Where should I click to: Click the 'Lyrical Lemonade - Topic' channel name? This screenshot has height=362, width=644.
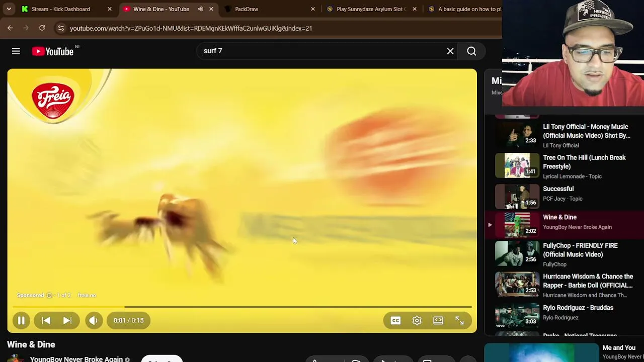click(x=572, y=176)
